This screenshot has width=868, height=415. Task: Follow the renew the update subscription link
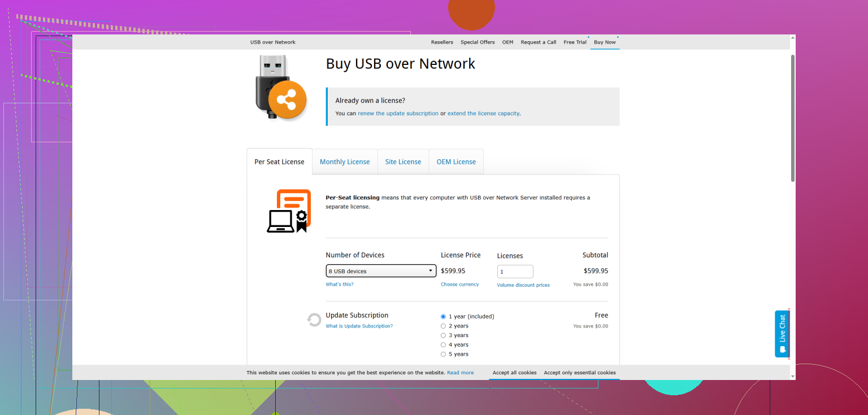tap(398, 113)
